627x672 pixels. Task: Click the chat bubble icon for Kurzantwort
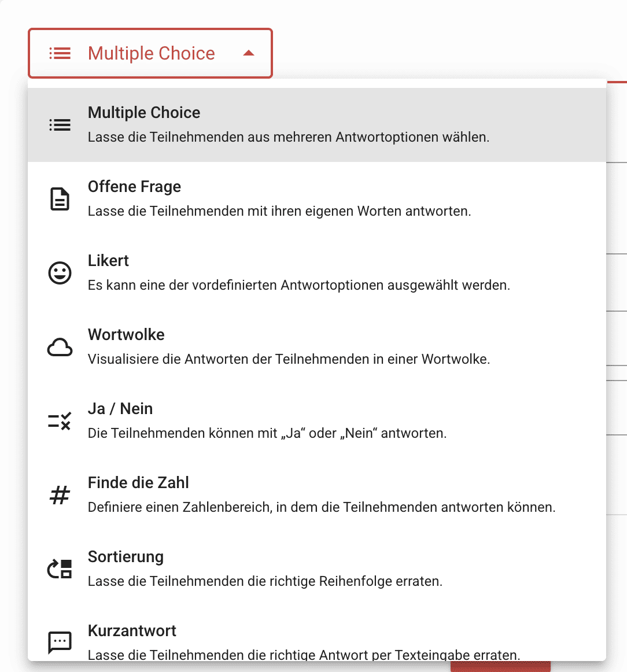(60, 643)
